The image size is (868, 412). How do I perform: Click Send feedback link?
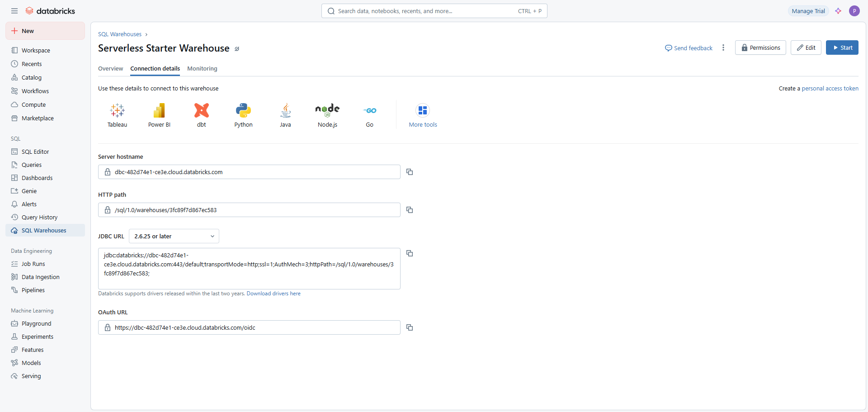[689, 48]
